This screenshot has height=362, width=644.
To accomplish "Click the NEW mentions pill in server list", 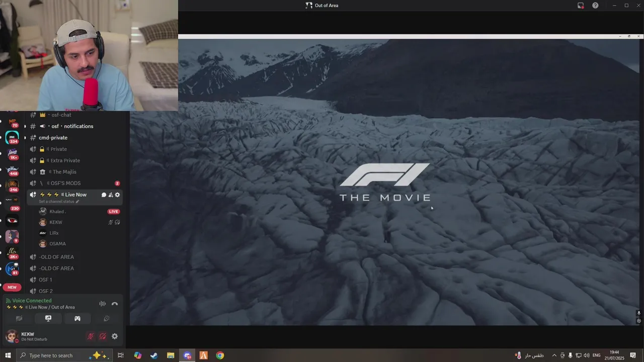I will tap(12, 287).
